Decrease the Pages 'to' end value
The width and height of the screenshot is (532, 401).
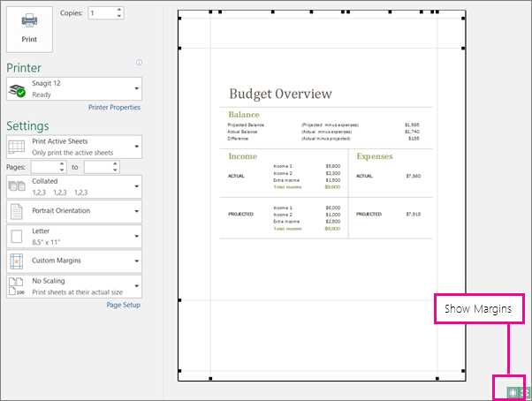click(116, 170)
